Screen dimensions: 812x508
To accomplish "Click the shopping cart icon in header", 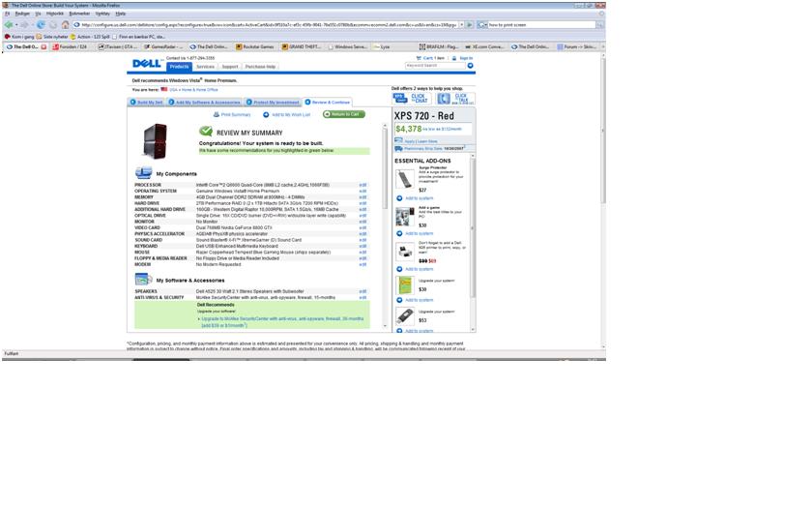I will coord(419,58).
